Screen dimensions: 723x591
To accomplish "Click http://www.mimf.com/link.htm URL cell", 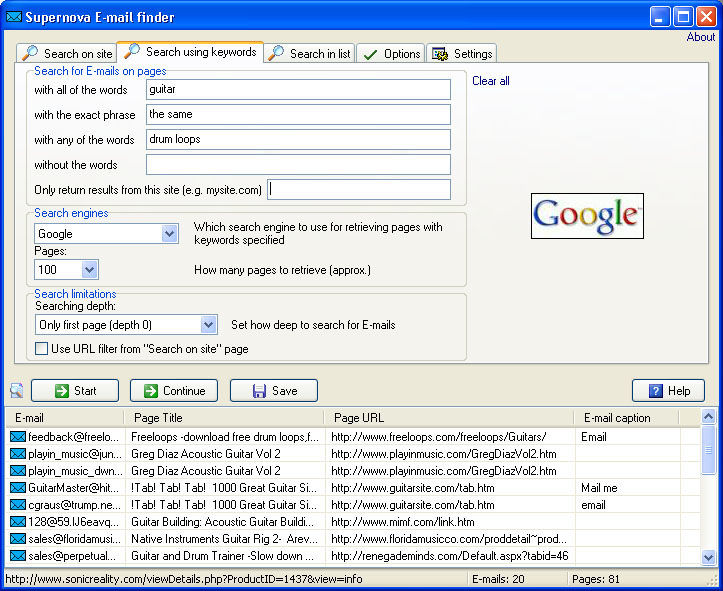I will click(x=403, y=522).
